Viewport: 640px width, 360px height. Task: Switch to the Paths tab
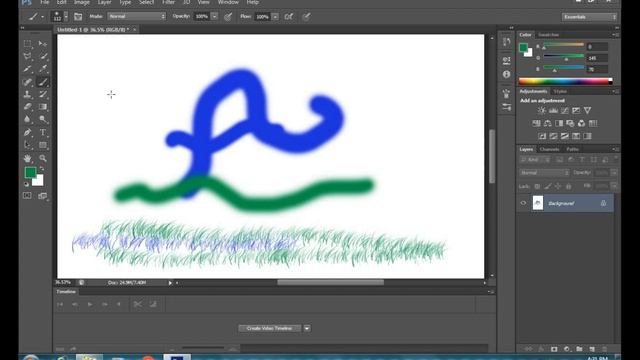(572, 149)
